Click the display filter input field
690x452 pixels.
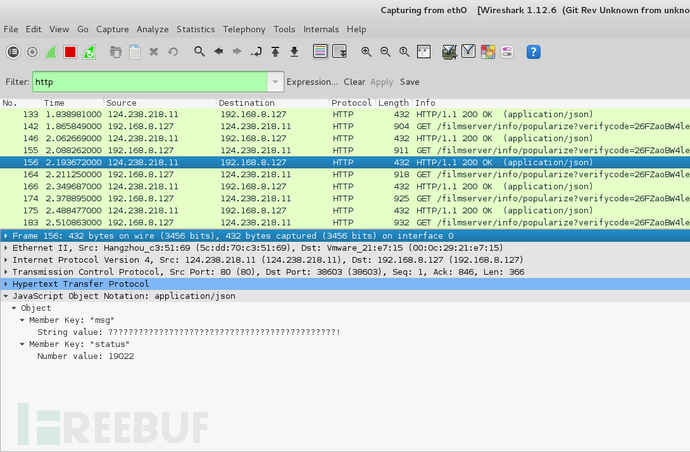tap(150, 82)
